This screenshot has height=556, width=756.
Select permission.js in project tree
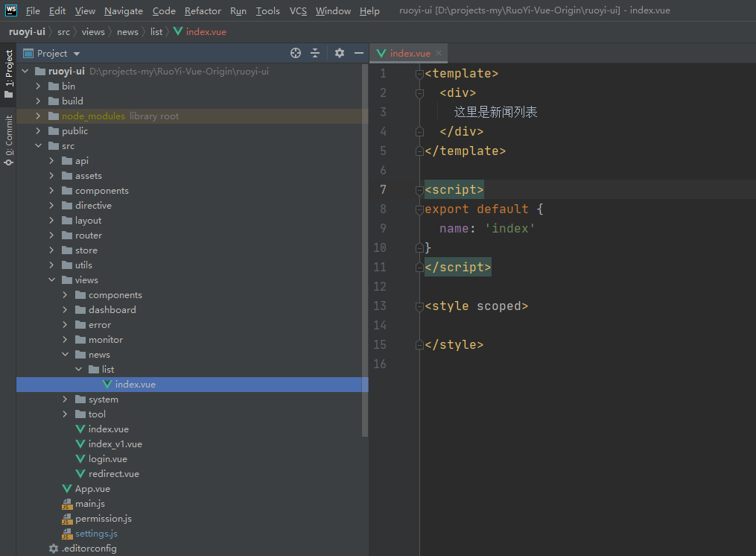104,519
